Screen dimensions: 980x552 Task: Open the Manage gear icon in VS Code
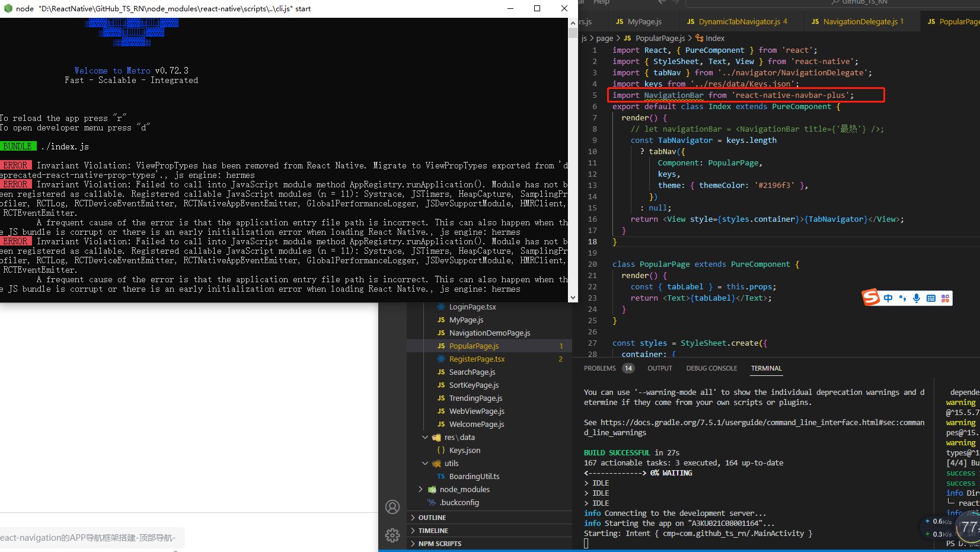pos(392,535)
